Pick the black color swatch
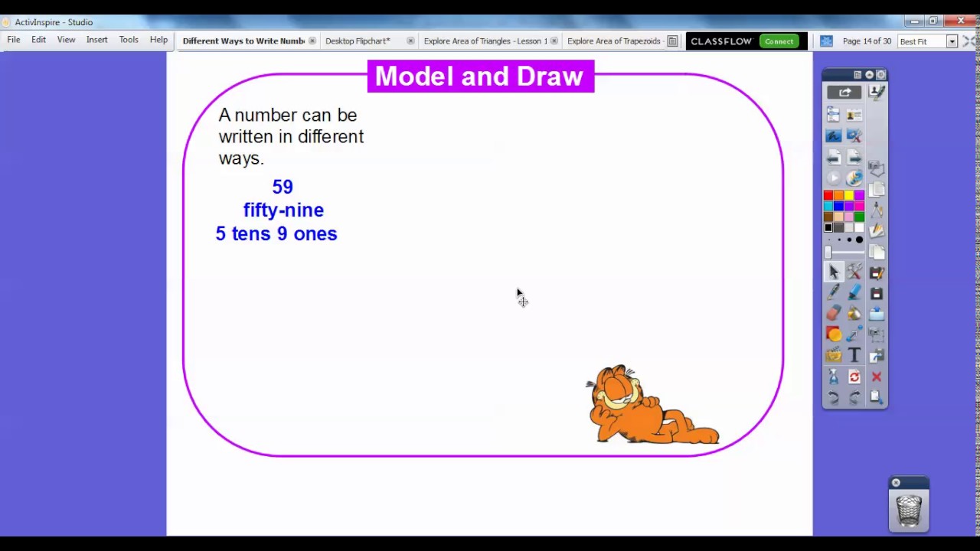The width and height of the screenshot is (980, 551). (828, 227)
